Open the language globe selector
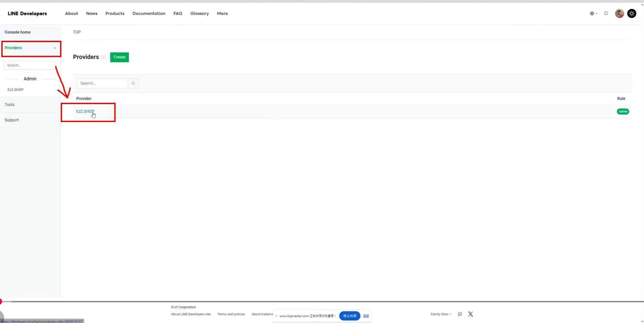This screenshot has height=323, width=644. click(593, 13)
